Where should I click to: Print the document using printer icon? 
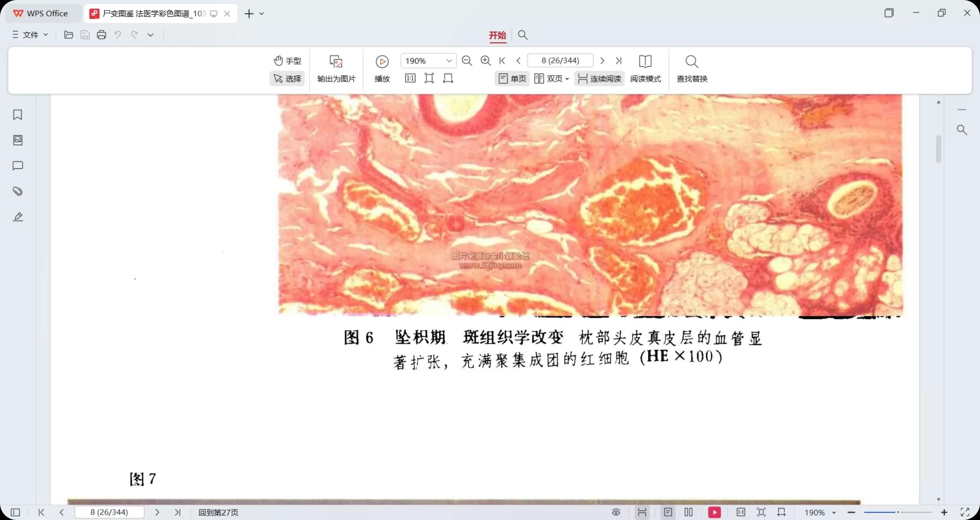101,35
